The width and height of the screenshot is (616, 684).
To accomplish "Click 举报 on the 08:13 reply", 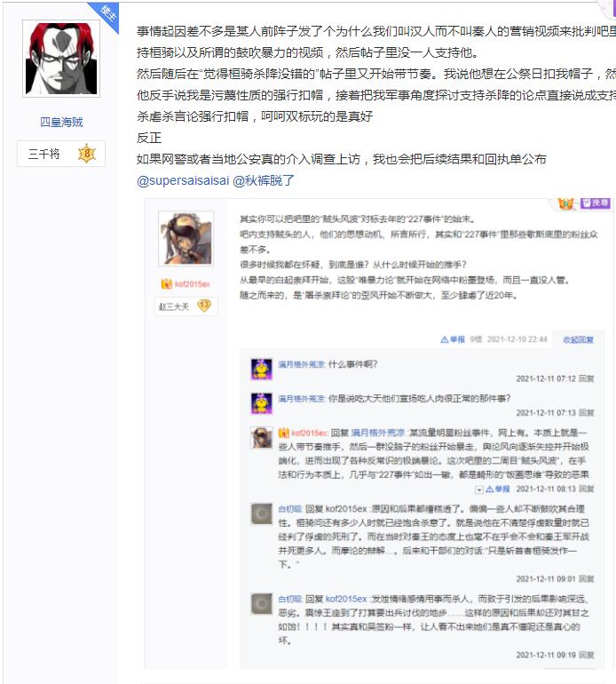I will [x=497, y=489].
